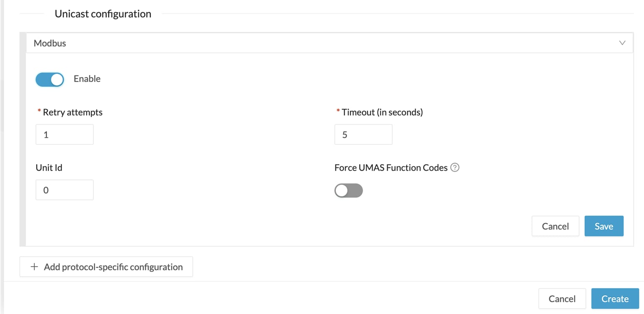This screenshot has width=644, height=314.
Task: Add protocol-specific configuration
Action: [106, 267]
